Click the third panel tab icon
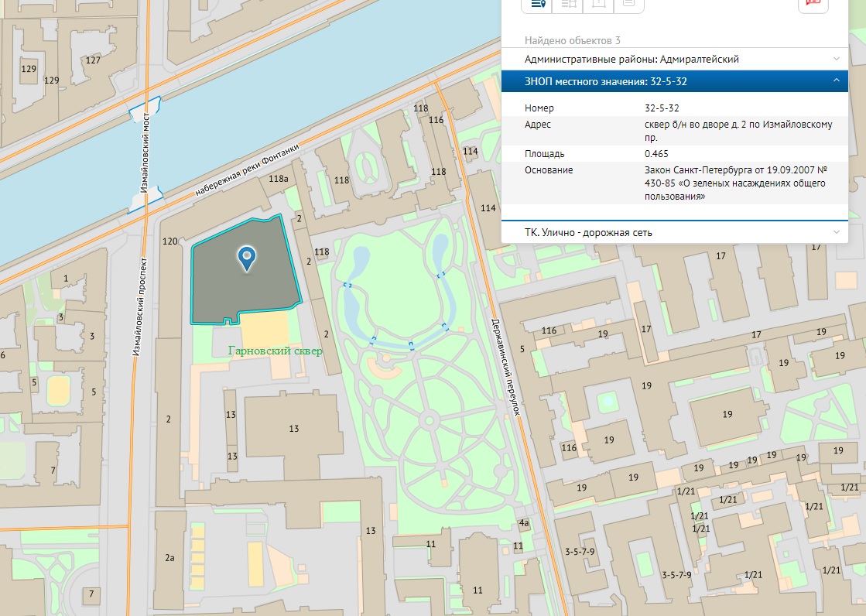 pyautogui.click(x=599, y=4)
